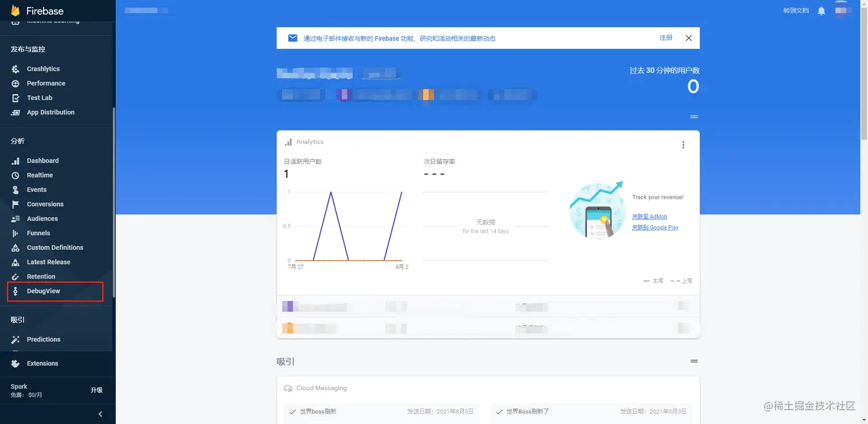Open App Distribution

pyautogui.click(x=50, y=112)
